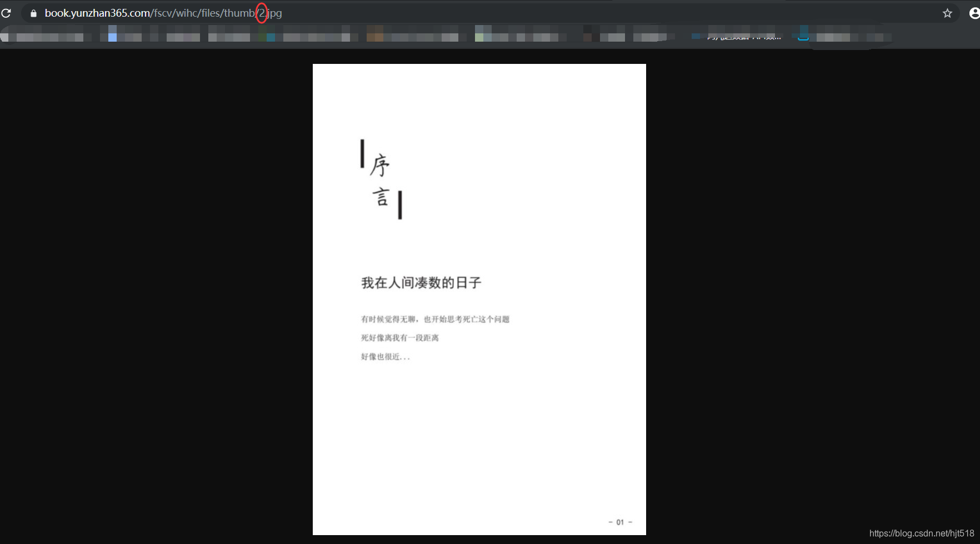Reload the current page
The image size is (980, 544).
point(7,13)
